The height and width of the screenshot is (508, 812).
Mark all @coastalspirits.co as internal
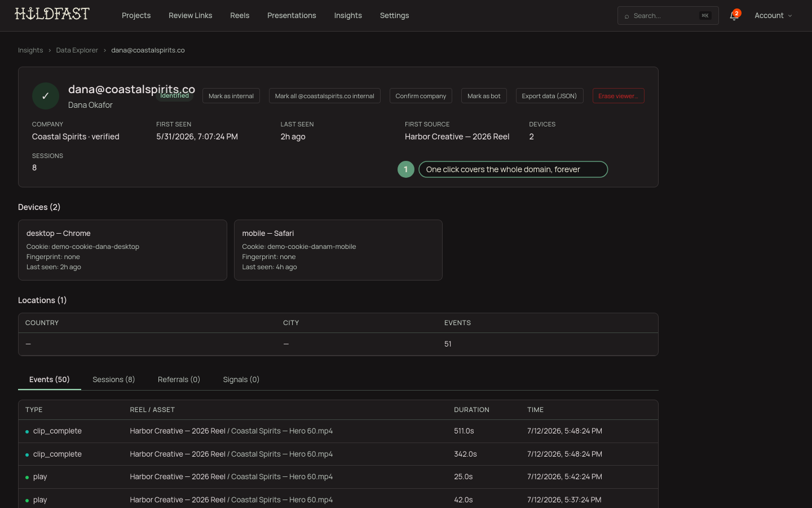pyautogui.click(x=325, y=96)
